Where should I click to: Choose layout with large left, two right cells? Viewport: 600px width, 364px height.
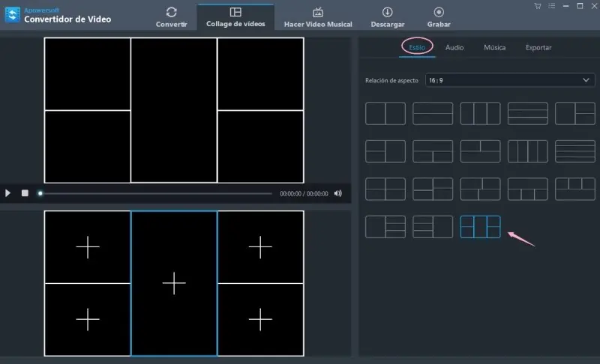(x=575, y=113)
